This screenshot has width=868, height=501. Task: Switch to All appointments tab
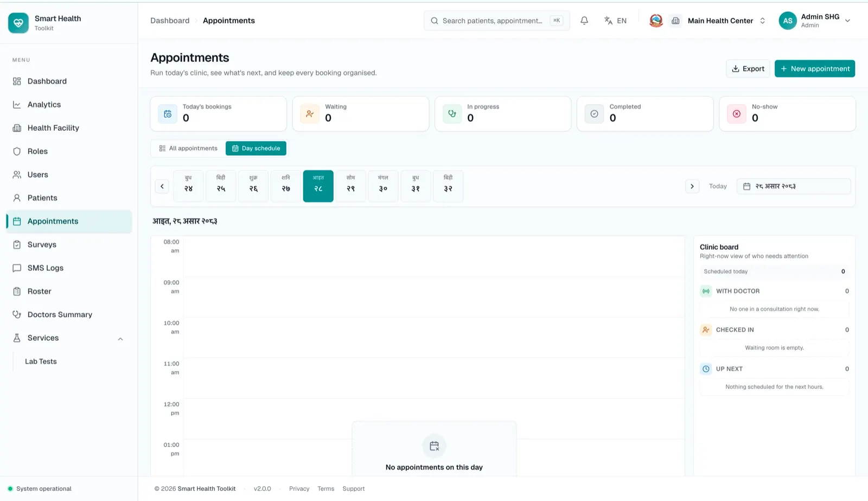[188, 148]
